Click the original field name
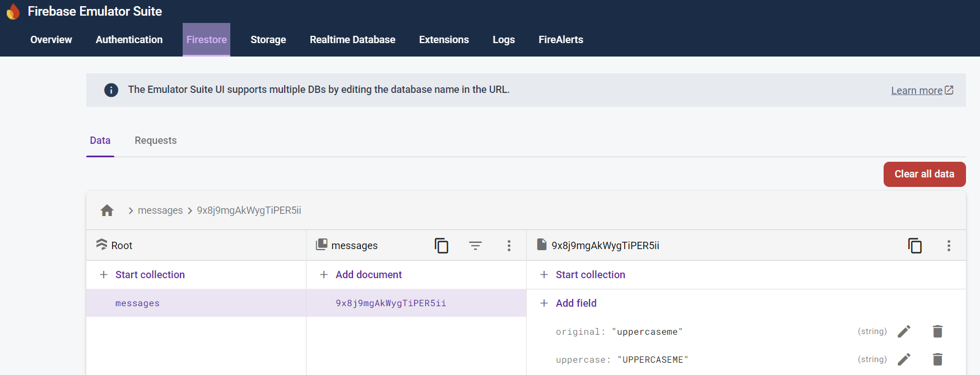980x375 pixels. pyautogui.click(x=580, y=331)
